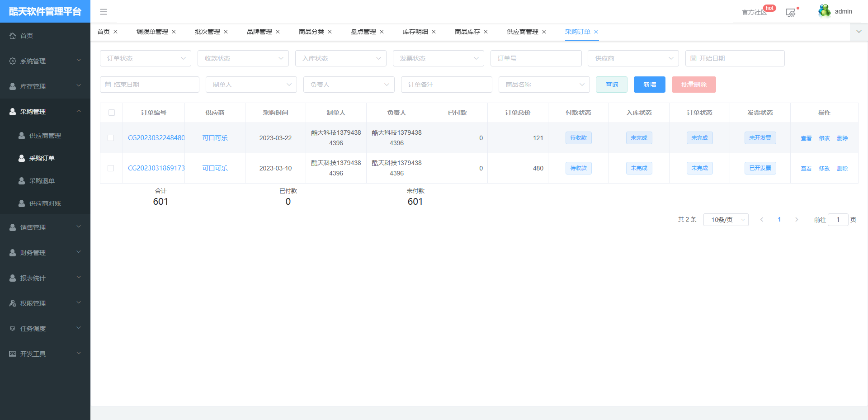Click the 开发工具 sidebar icon

(13, 354)
